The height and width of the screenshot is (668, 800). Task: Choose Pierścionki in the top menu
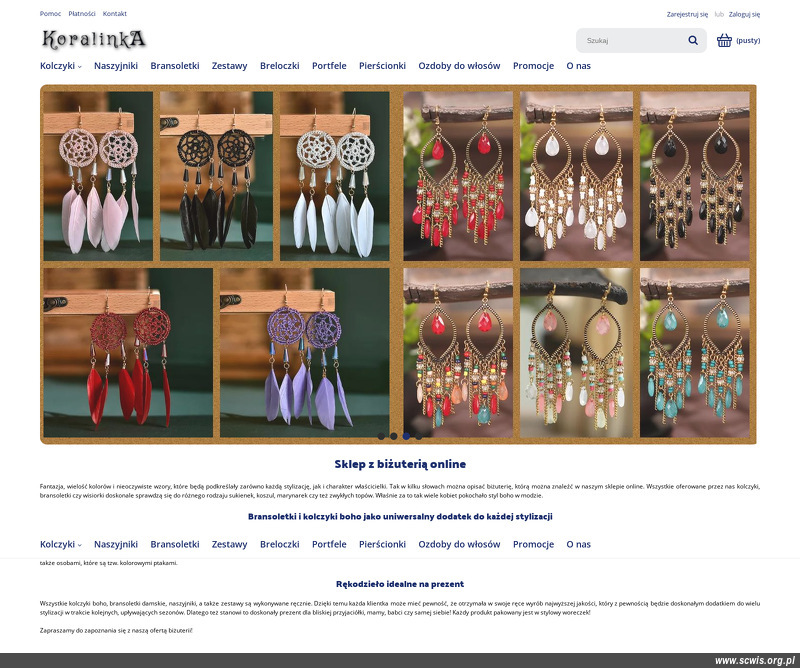(382, 66)
